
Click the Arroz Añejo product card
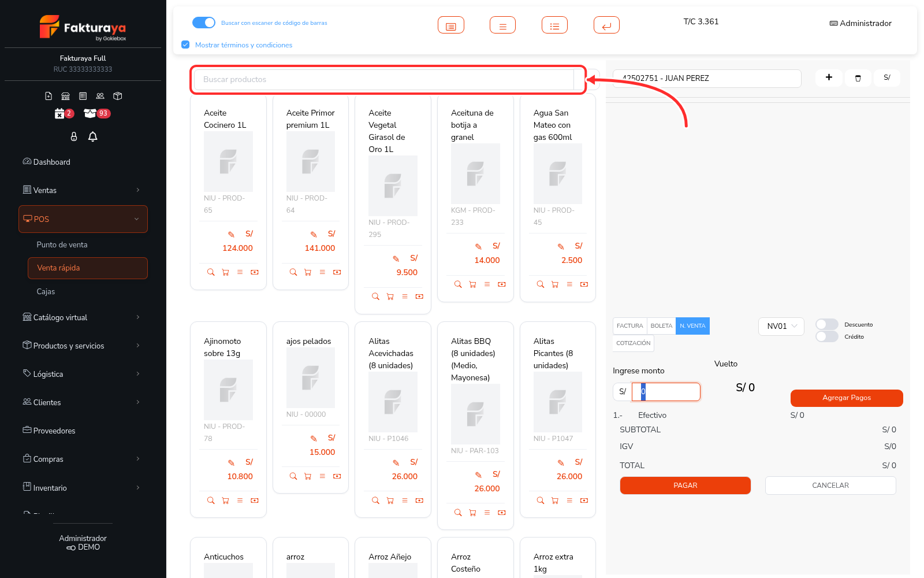393,558
